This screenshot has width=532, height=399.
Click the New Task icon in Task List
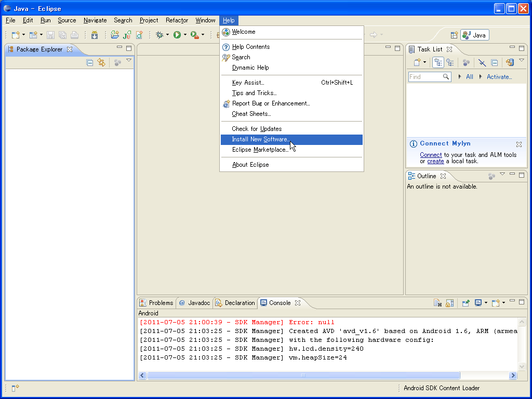417,62
